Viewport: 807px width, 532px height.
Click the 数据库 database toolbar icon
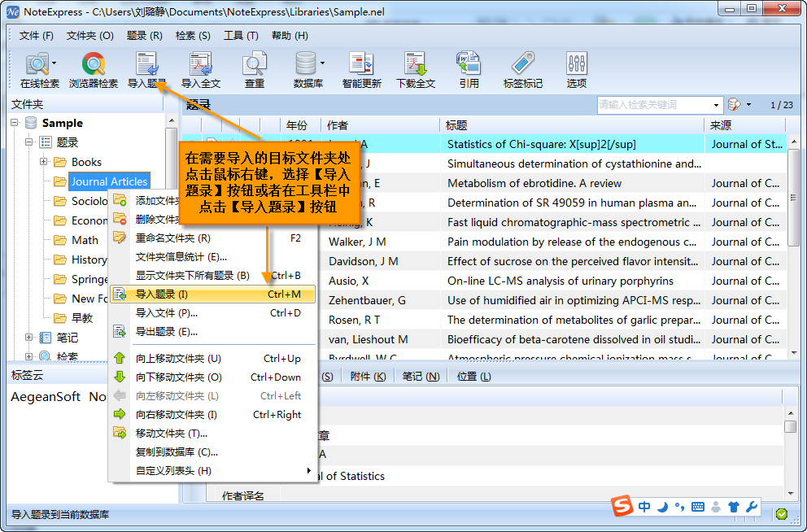click(x=306, y=63)
